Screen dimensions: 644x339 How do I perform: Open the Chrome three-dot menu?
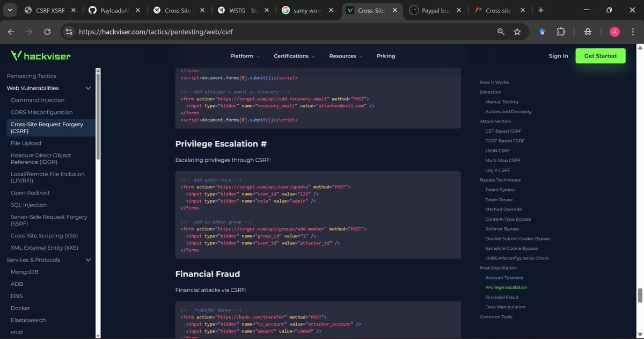point(632,32)
